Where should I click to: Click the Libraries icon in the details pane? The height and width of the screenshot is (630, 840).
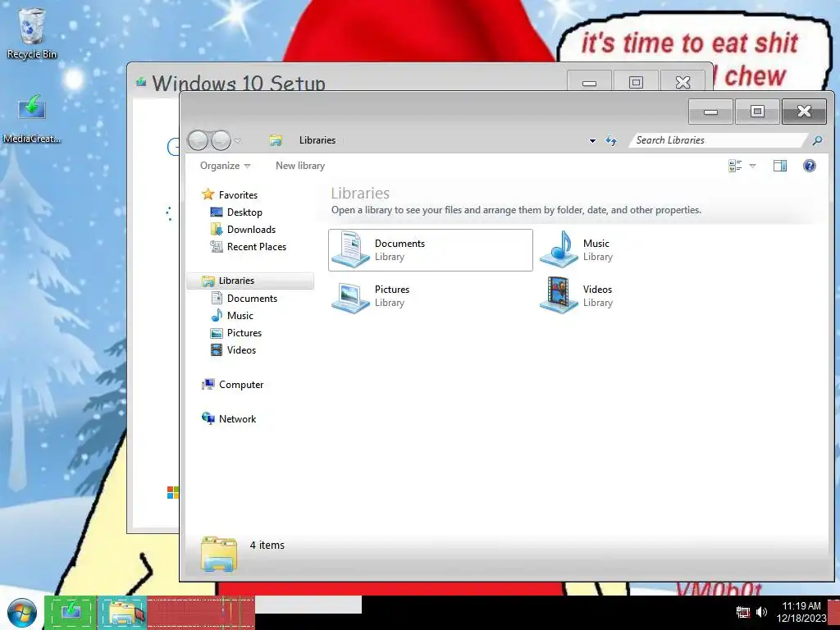pyautogui.click(x=219, y=554)
